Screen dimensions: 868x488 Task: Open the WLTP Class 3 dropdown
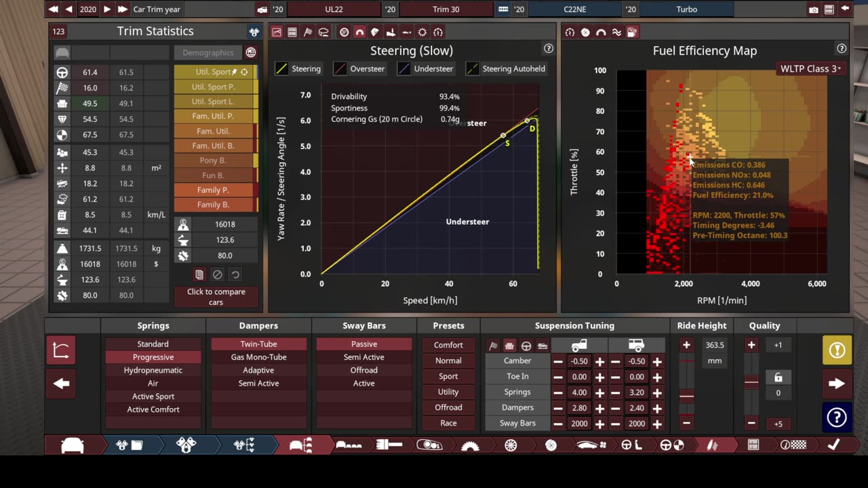click(810, 68)
